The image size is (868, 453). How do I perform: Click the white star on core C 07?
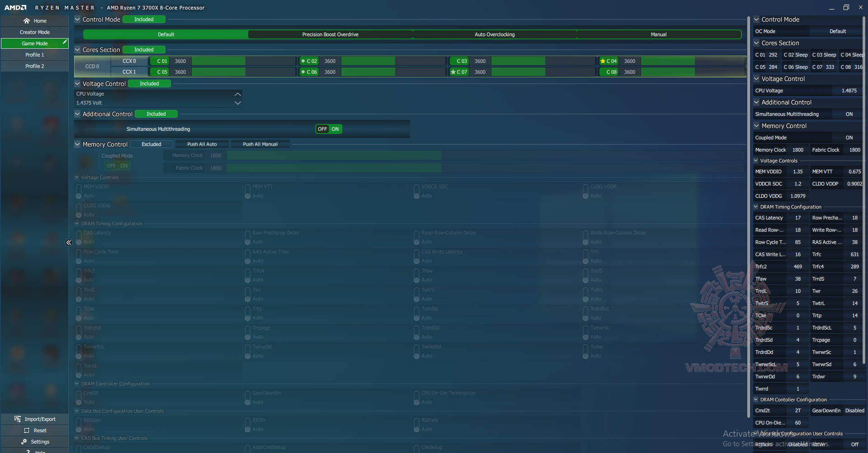pyautogui.click(x=453, y=72)
